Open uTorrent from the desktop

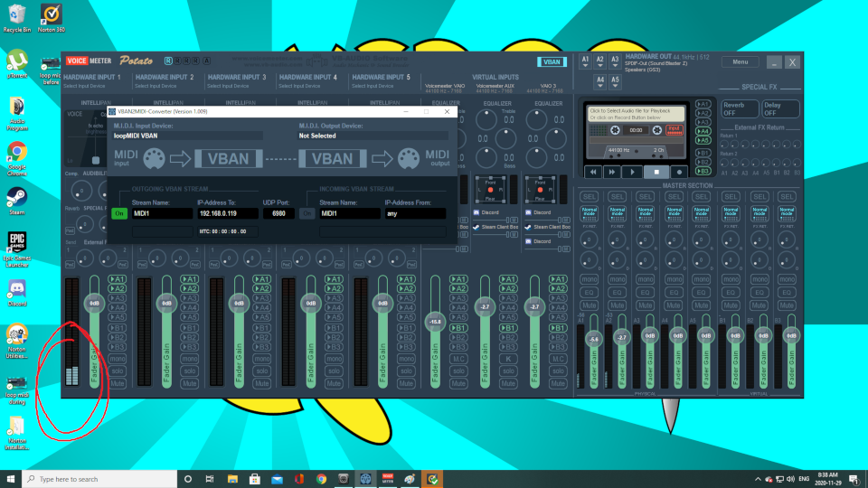[17, 63]
